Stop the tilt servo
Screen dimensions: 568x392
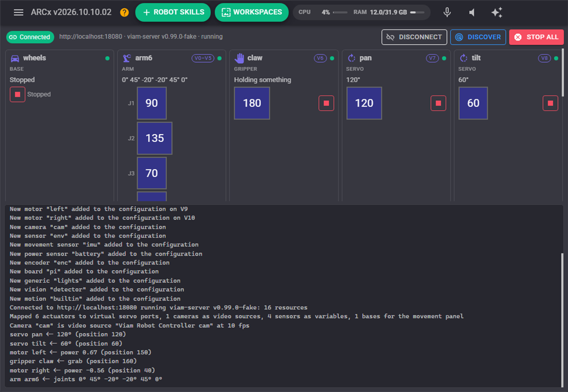(x=550, y=103)
